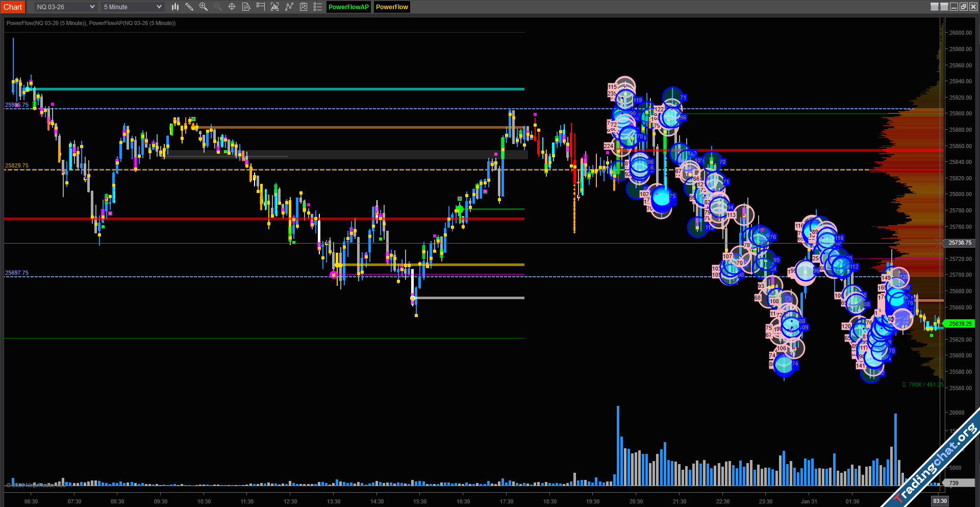980x507 pixels.
Task: Click the 25738.75 cursor price label
Action: [x=960, y=243]
